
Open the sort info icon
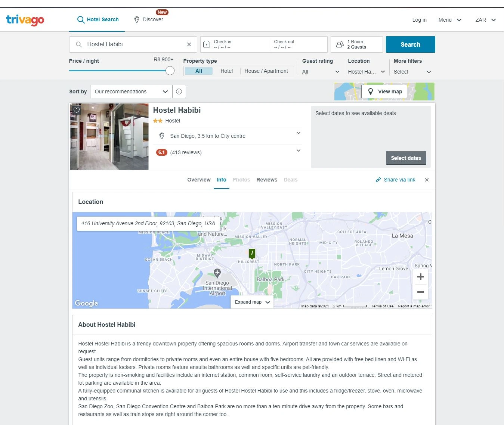coord(179,91)
